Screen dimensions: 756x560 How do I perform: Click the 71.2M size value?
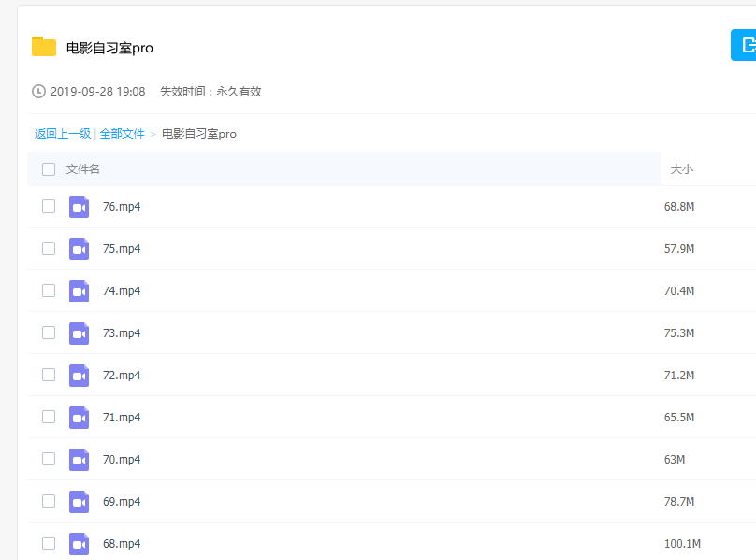679,376
